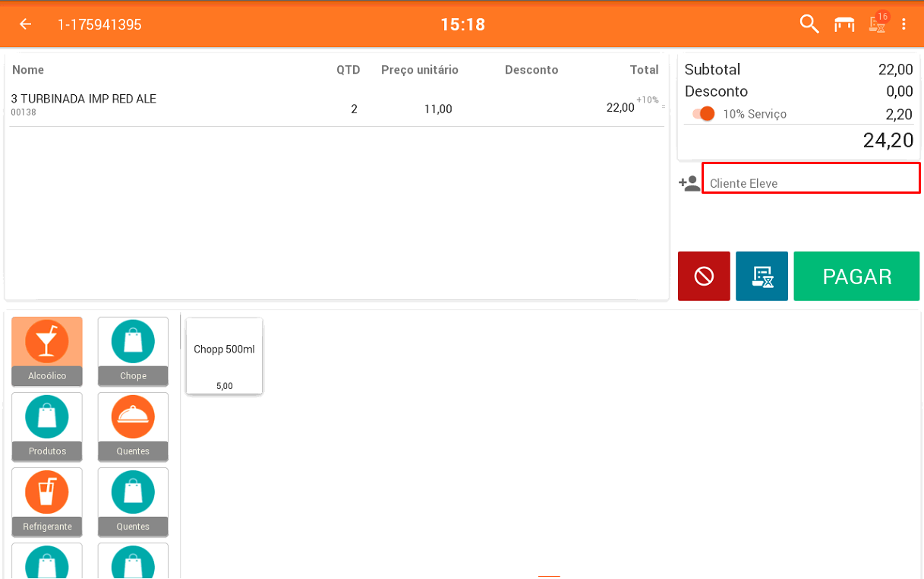This screenshot has width=924, height=579.
Task: Select Quentes category with bag icon
Action: tap(133, 501)
